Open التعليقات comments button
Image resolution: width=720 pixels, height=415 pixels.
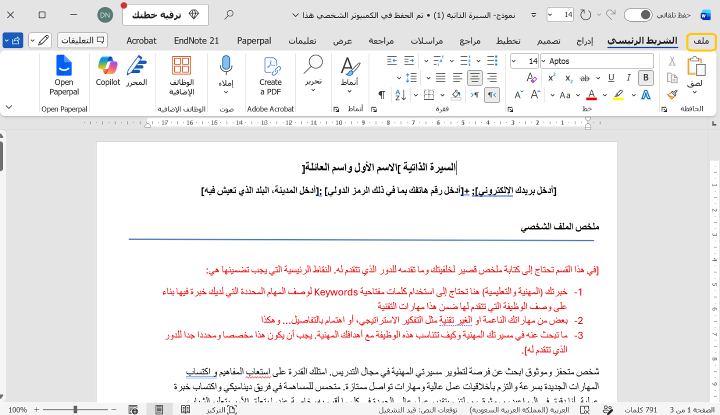(83, 40)
